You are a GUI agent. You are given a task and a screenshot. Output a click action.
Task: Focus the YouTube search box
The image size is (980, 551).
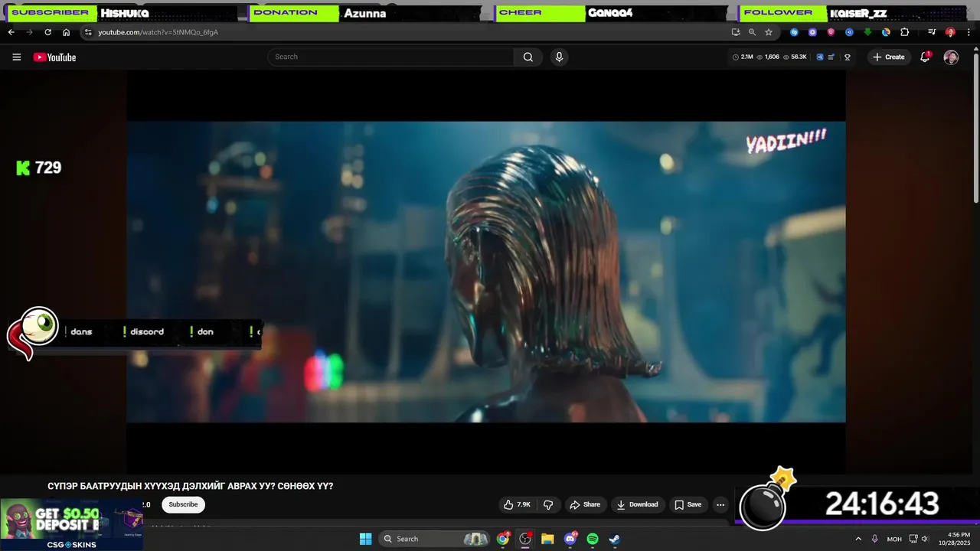pyautogui.click(x=390, y=57)
